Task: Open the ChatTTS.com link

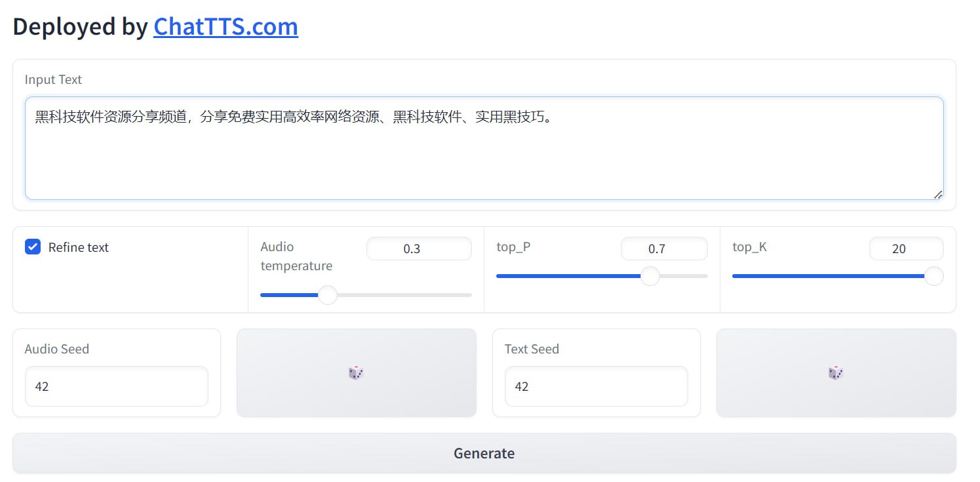Action: (x=225, y=26)
